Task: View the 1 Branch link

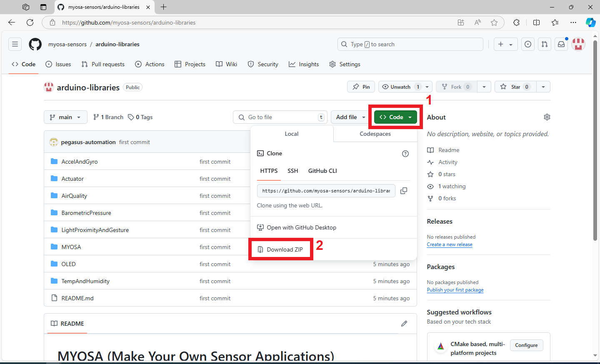Action: point(108,117)
